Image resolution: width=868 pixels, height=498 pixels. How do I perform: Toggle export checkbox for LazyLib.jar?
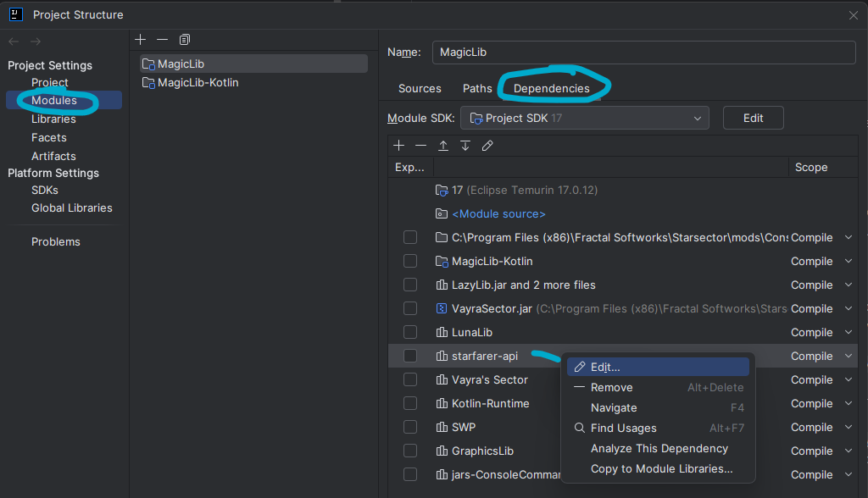pos(410,285)
